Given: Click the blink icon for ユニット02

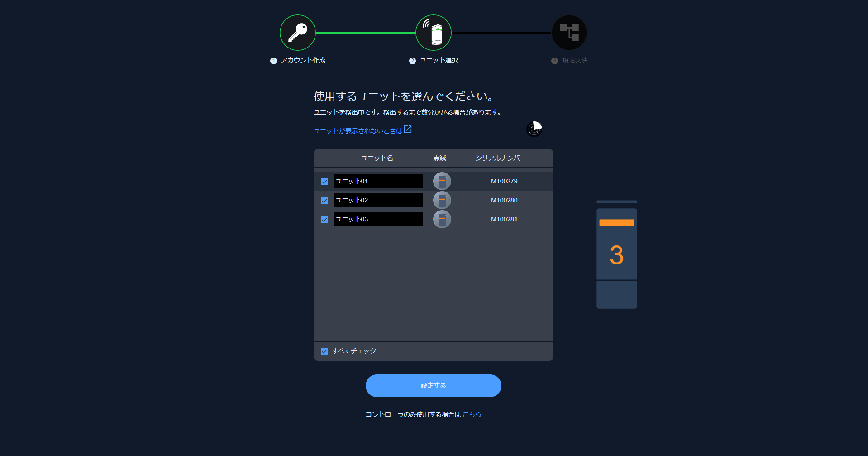Looking at the screenshot, I should coord(442,200).
